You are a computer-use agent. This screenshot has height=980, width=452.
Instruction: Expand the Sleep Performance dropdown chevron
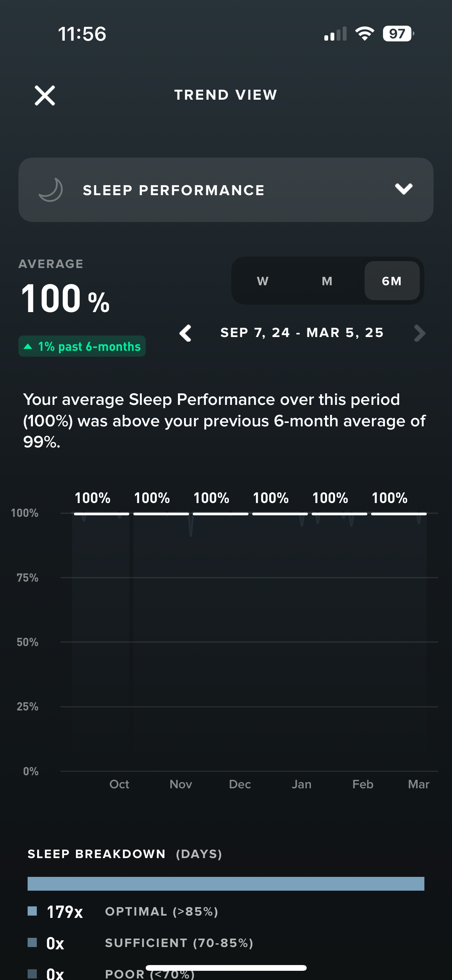pyautogui.click(x=404, y=189)
